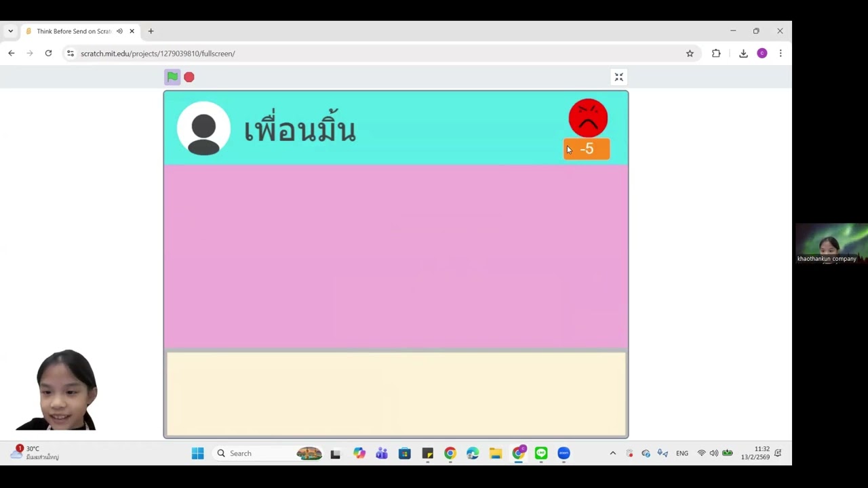Switch the ENG input language
This screenshot has height=488, width=868.
(682, 453)
